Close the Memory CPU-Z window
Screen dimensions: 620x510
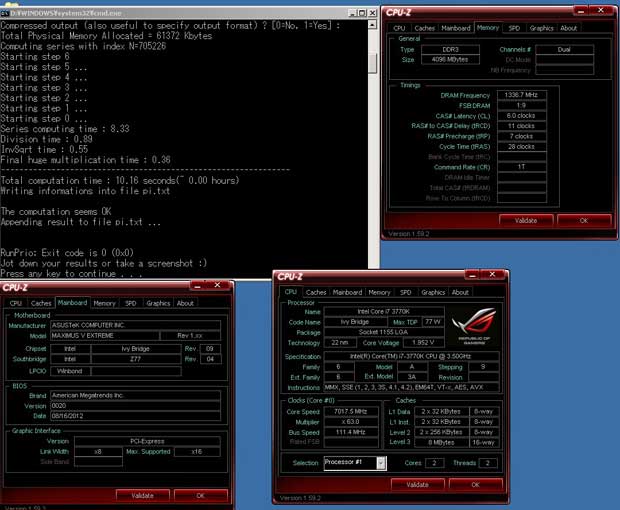(601, 11)
